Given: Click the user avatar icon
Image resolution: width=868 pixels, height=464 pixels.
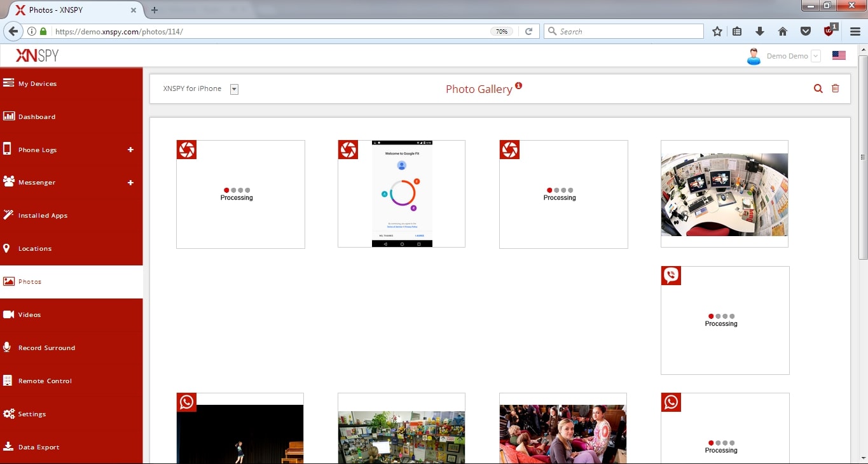Looking at the screenshot, I should click(x=754, y=56).
